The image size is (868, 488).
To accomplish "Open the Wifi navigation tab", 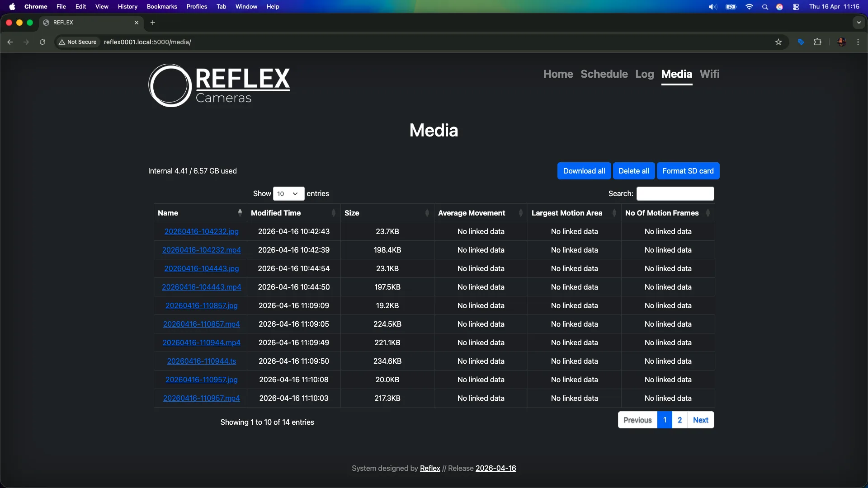I will [x=709, y=74].
